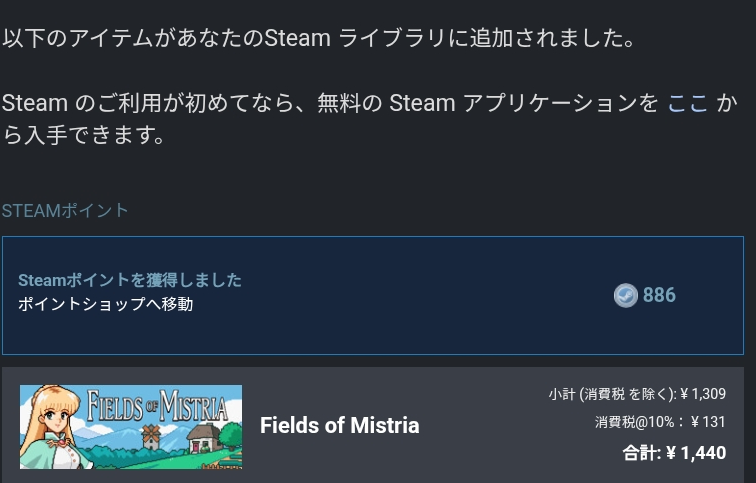Click the Steam points coin icon
The width and height of the screenshot is (756, 483).
[x=625, y=295]
